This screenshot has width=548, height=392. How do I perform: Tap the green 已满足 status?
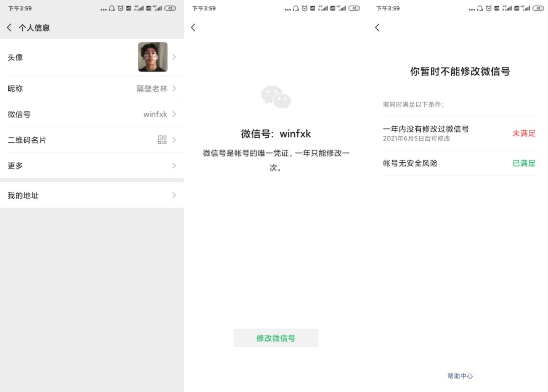(524, 163)
